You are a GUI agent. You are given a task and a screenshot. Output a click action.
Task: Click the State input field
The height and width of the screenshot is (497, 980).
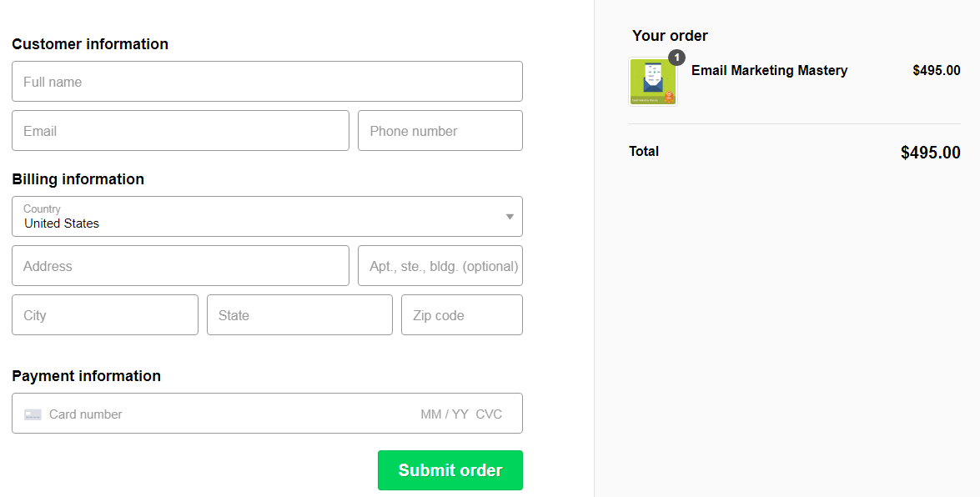(299, 315)
